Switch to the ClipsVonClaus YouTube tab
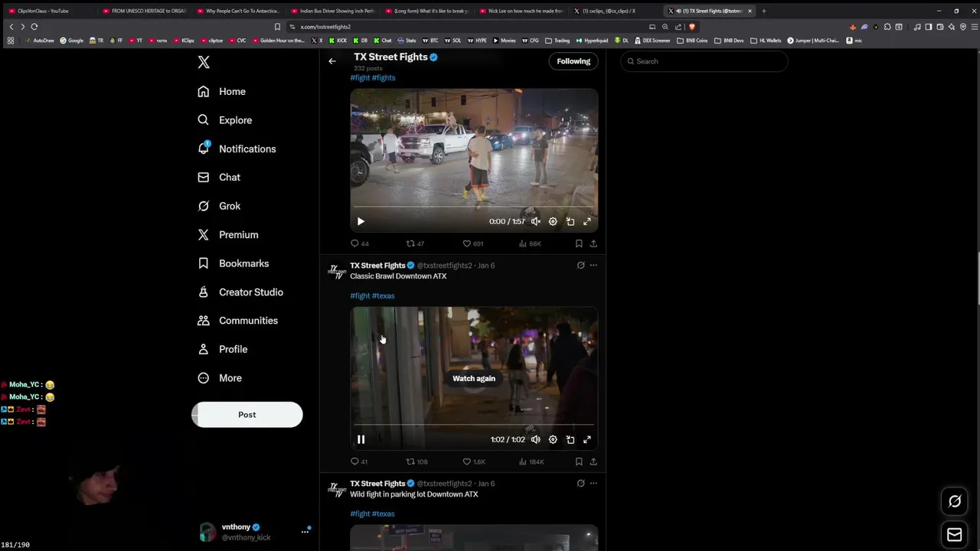 click(50, 11)
